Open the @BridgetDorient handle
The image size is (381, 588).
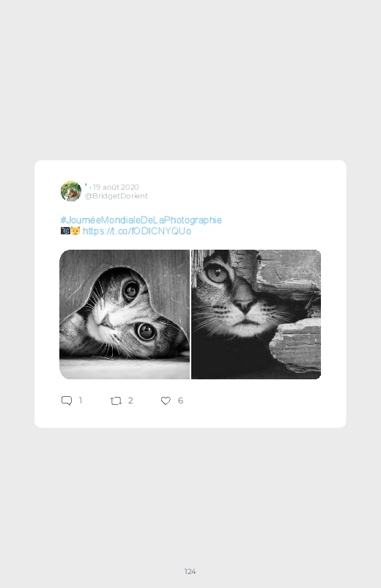click(x=116, y=196)
